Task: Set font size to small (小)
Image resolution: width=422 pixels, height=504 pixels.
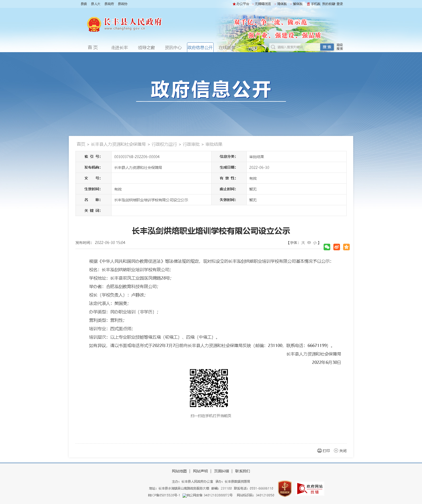Action: (x=315, y=243)
